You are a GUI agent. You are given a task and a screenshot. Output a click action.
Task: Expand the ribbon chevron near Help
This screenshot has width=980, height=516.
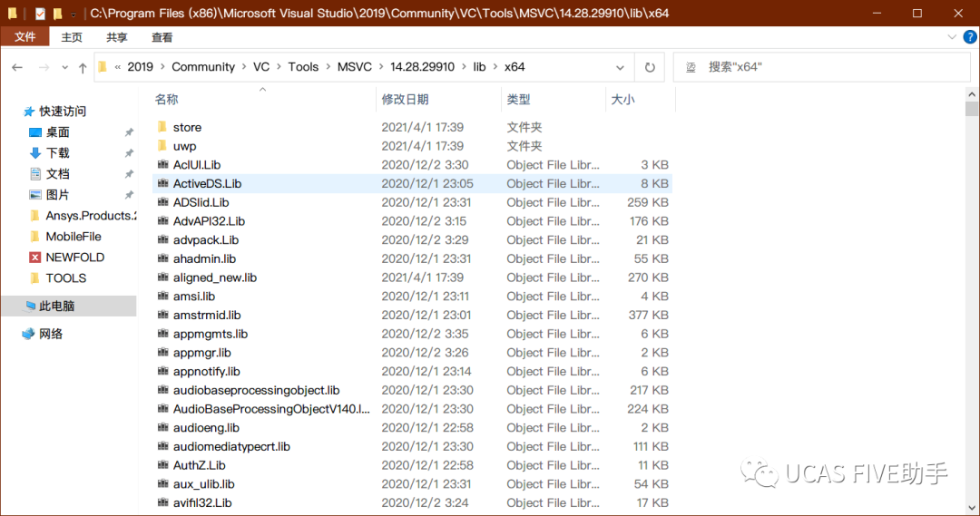point(952,37)
